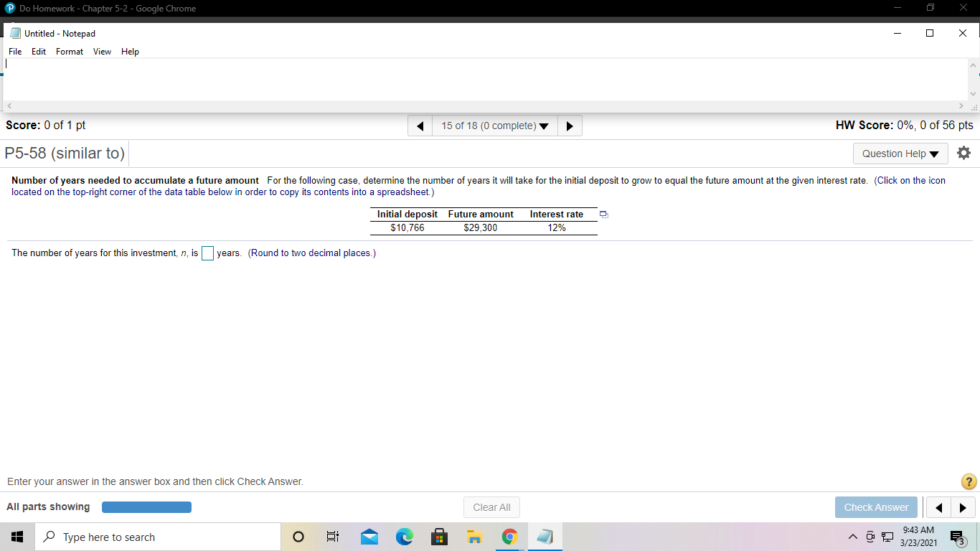Open Notepad's Format menu

tap(69, 51)
